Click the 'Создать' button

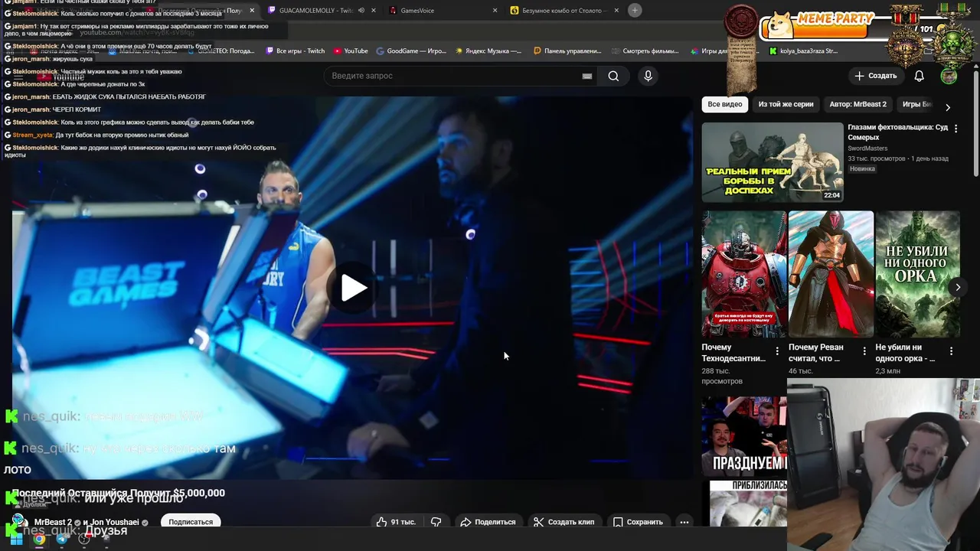[876, 76]
